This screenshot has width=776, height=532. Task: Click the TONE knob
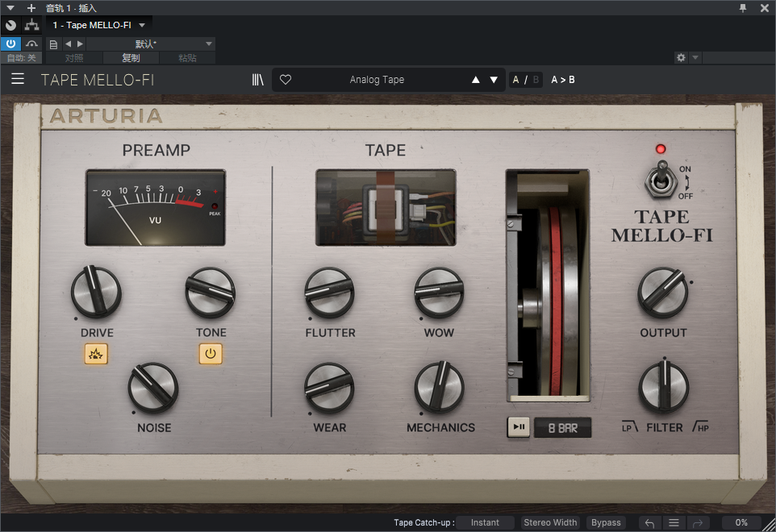211,293
